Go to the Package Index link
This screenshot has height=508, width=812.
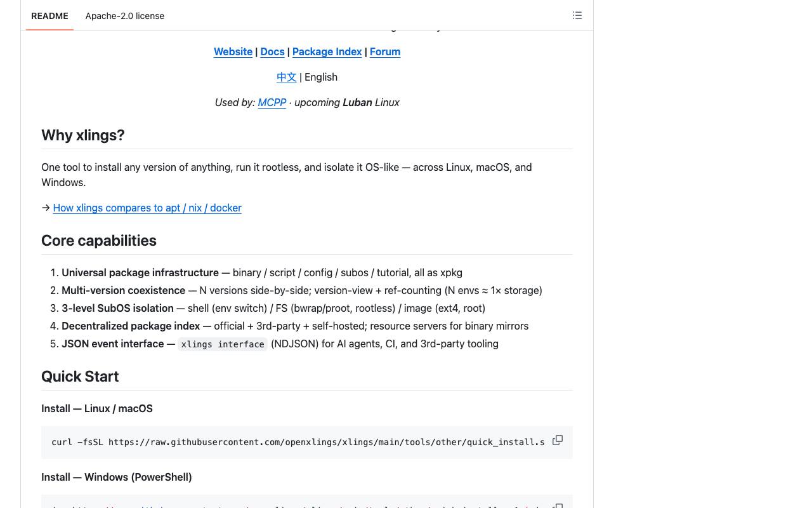tap(327, 52)
